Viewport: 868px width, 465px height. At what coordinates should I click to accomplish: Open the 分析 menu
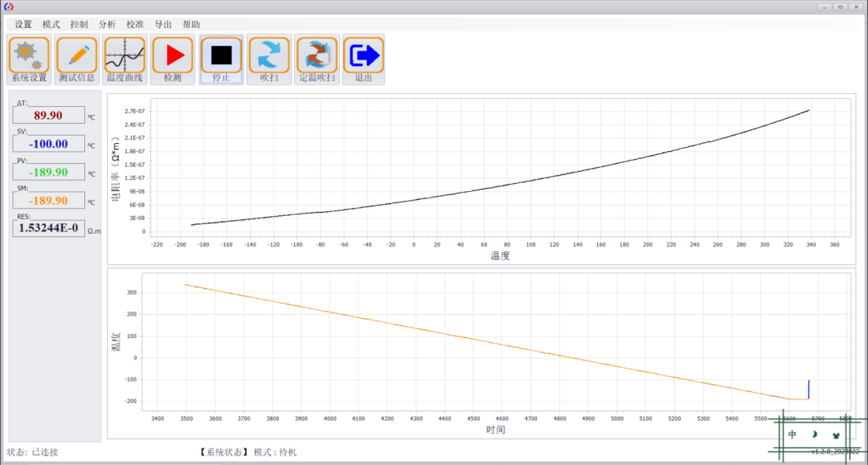[108, 24]
